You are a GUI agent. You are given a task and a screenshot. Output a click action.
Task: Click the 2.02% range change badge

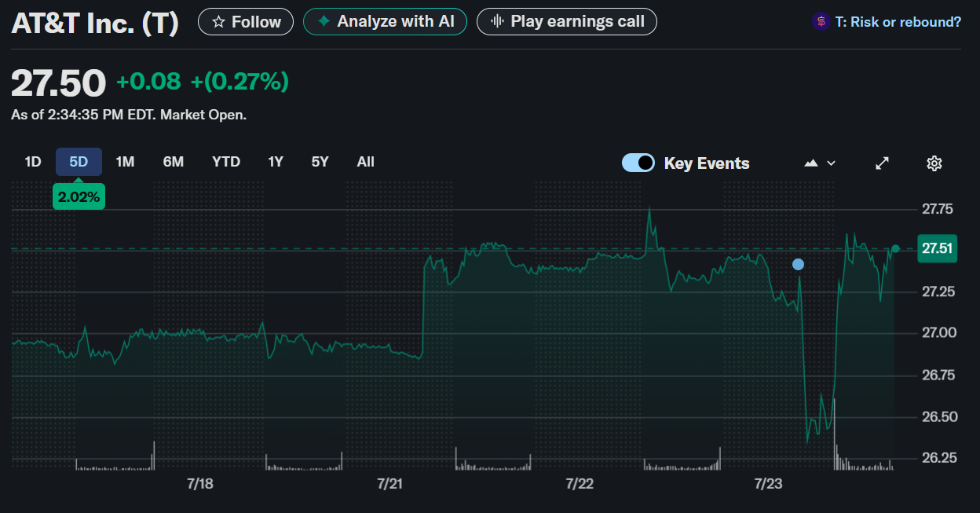pyautogui.click(x=79, y=196)
